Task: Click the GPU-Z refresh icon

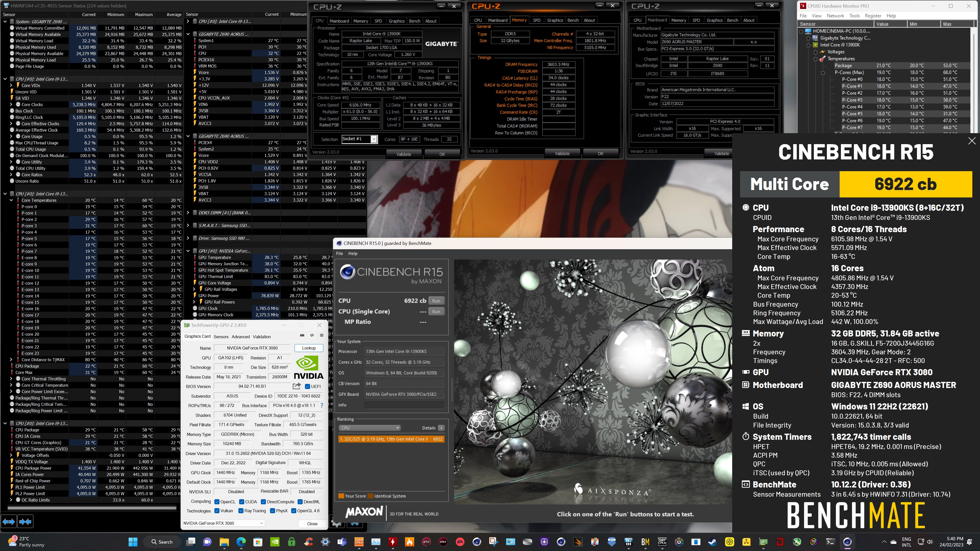Action: tap(312, 335)
